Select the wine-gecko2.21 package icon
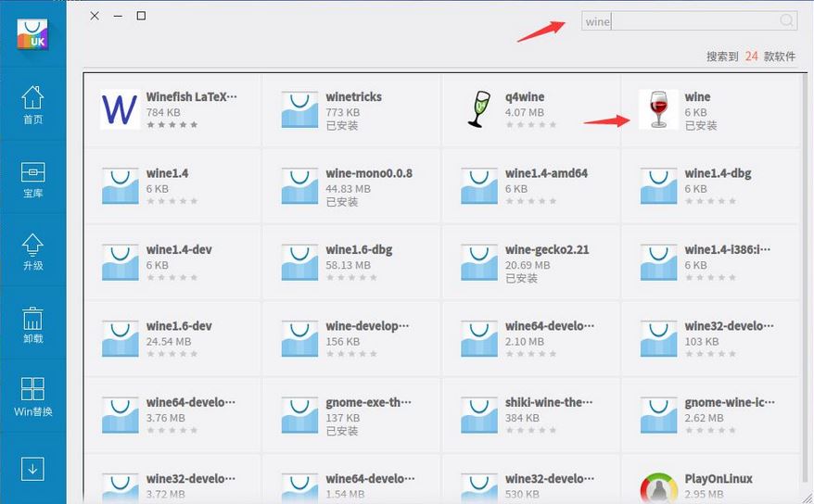This screenshot has width=814, height=504. [479, 262]
